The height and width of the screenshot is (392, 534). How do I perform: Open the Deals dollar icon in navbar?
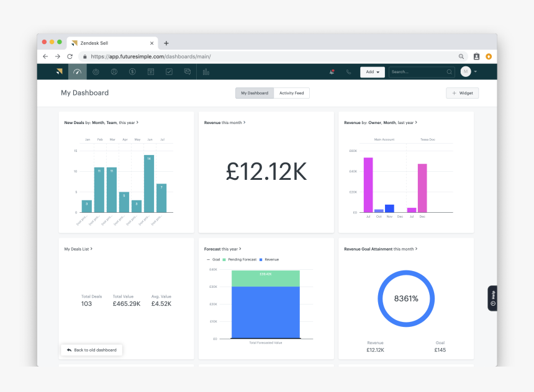pyautogui.click(x=132, y=72)
